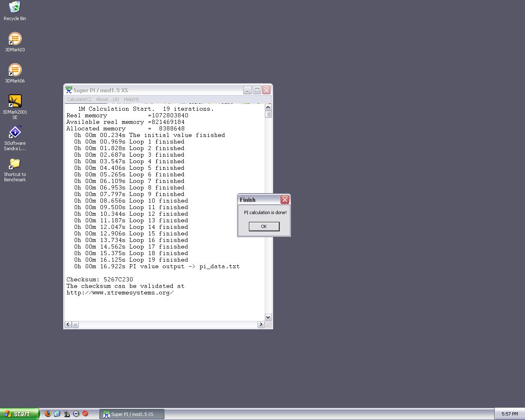Viewport: 525px width, 420px height.
Task: Open the Help(H) menu
Action: pos(131,99)
